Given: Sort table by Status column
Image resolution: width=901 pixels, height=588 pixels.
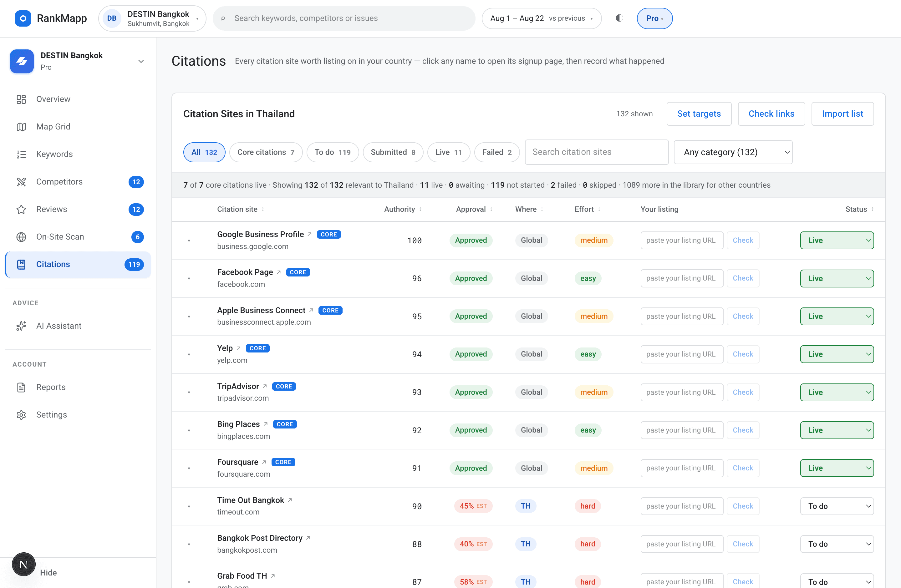Looking at the screenshot, I should [x=859, y=209].
